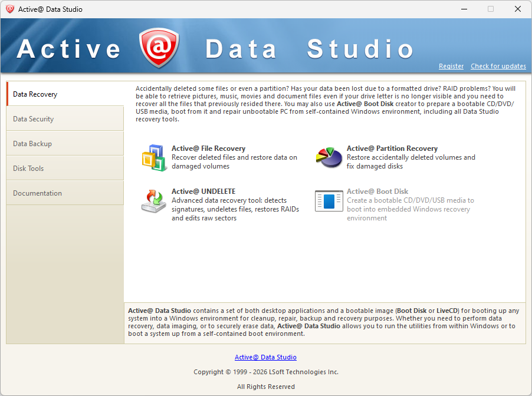This screenshot has width=532, height=396.
Task: Click the All Rights Reserved text
Action: pyautogui.click(x=266, y=387)
